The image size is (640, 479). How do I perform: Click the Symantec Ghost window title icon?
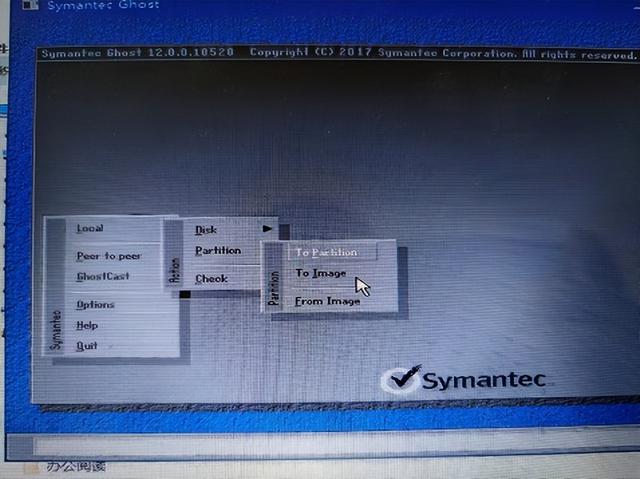[30, 5]
